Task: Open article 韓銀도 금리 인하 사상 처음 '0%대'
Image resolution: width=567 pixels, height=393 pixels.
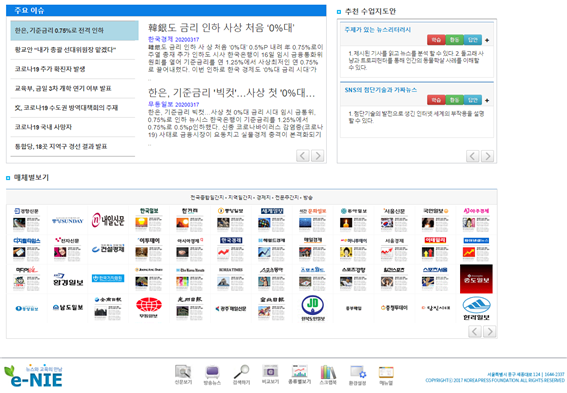Action: coord(221,27)
